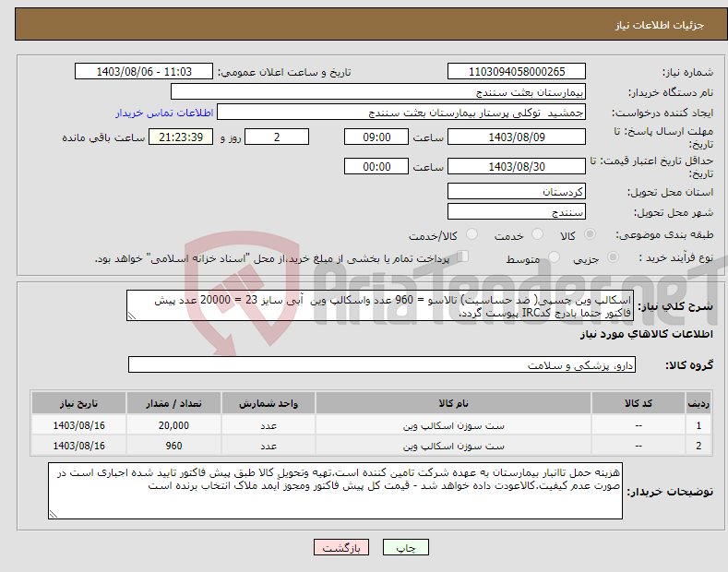
Task: Click row 1 item name ست سوزن اسکالپ وین
Action: click(x=453, y=425)
